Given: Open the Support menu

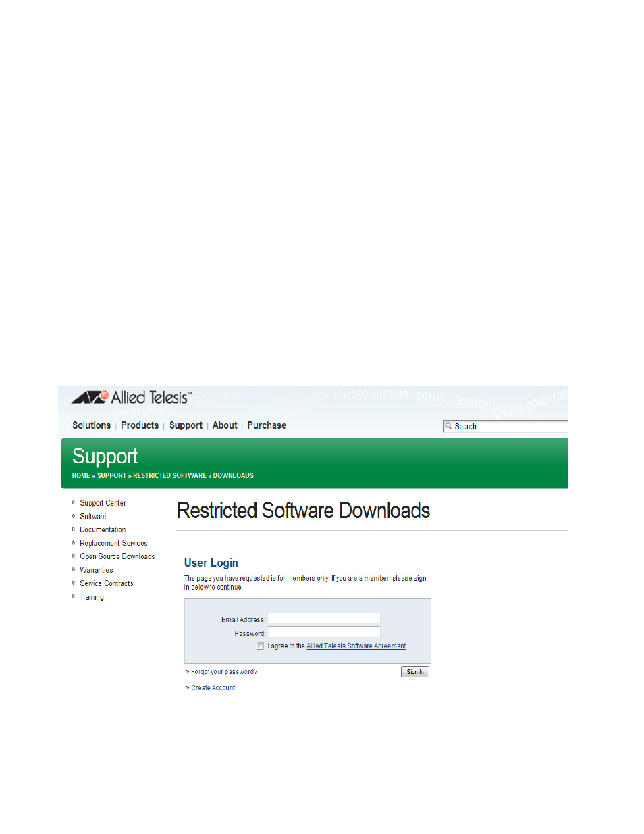Looking at the screenshot, I should click(x=186, y=425).
